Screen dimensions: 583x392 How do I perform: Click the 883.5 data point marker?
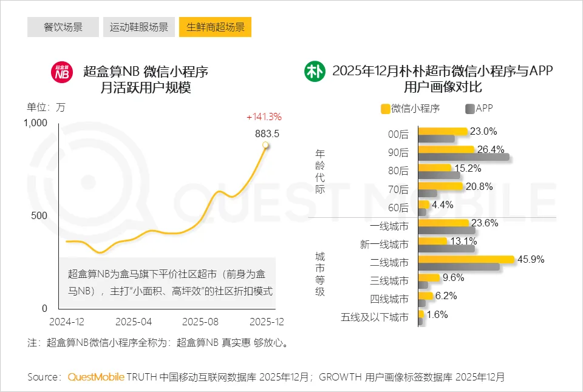tap(265, 145)
